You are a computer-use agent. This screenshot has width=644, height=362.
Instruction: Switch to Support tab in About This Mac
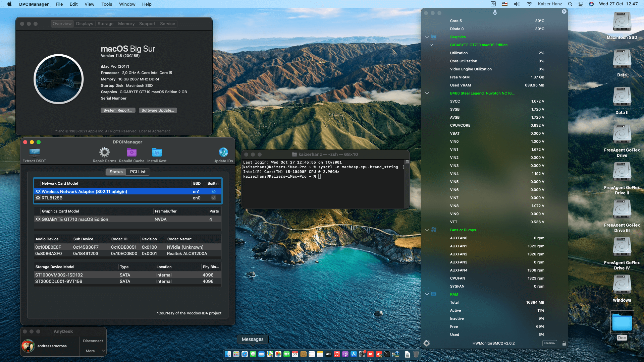pos(147,24)
